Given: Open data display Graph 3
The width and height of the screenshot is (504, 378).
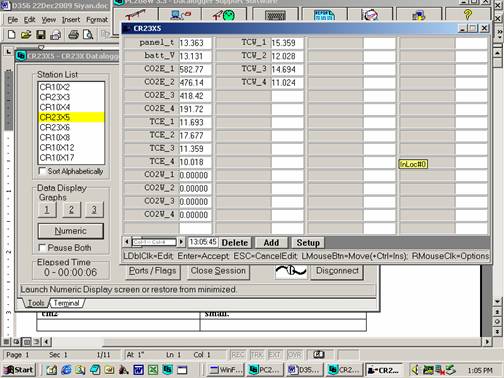Looking at the screenshot, I should coord(94,210).
